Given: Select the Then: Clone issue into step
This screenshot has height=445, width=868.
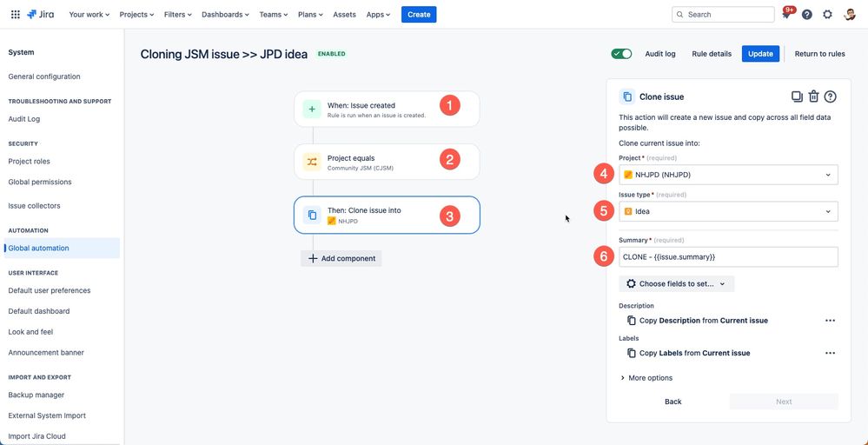Looking at the screenshot, I should pyautogui.click(x=387, y=215).
